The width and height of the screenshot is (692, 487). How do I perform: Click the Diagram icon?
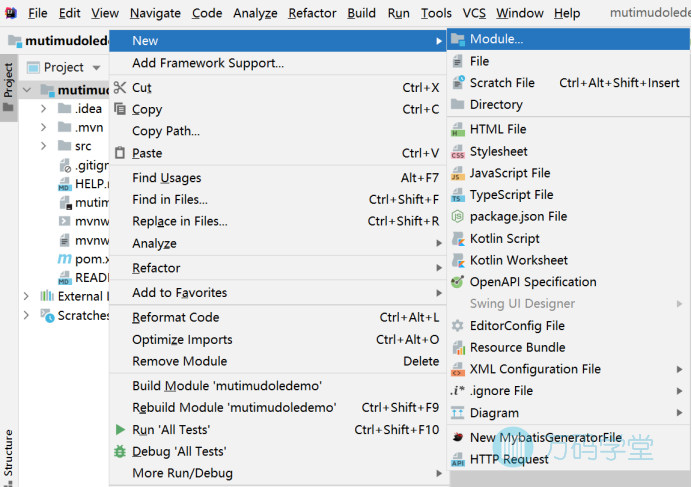click(458, 413)
